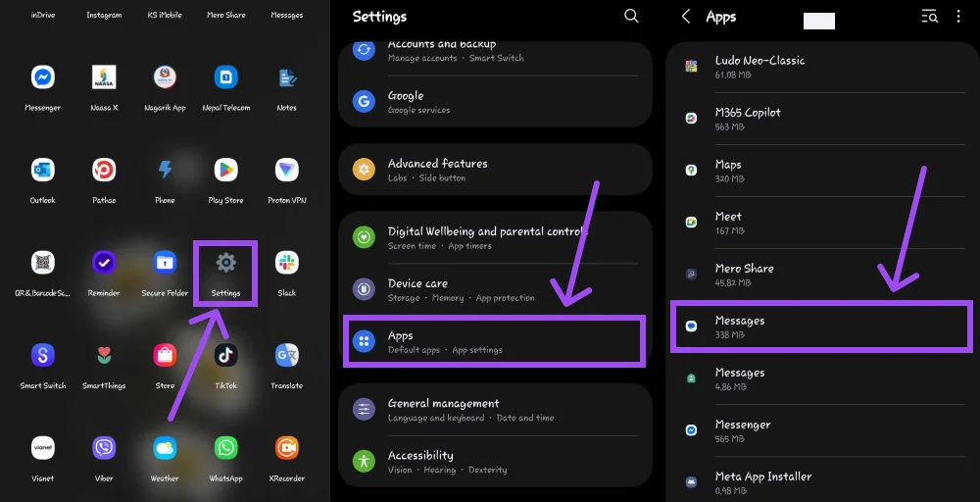The width and height of the screenshot is (980, 502).
Task: Tap the SmartThings app icon
Action: (104, 355)
